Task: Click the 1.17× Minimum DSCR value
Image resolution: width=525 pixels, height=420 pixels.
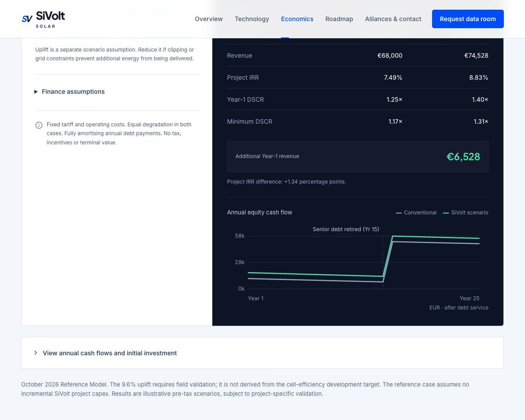Action: [396, 122]
